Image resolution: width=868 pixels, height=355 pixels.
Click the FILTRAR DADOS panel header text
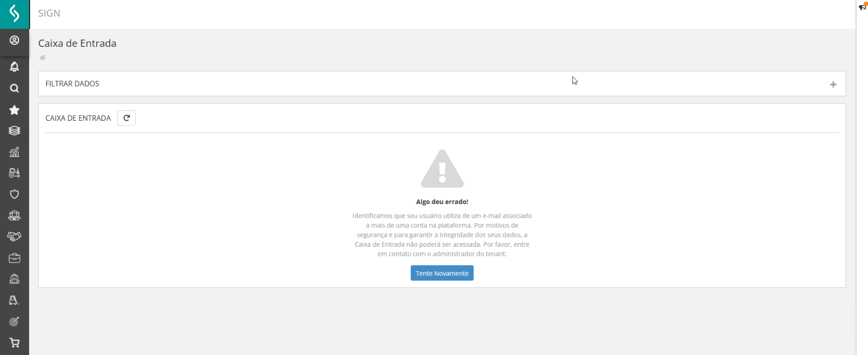(x=72, y=84)
